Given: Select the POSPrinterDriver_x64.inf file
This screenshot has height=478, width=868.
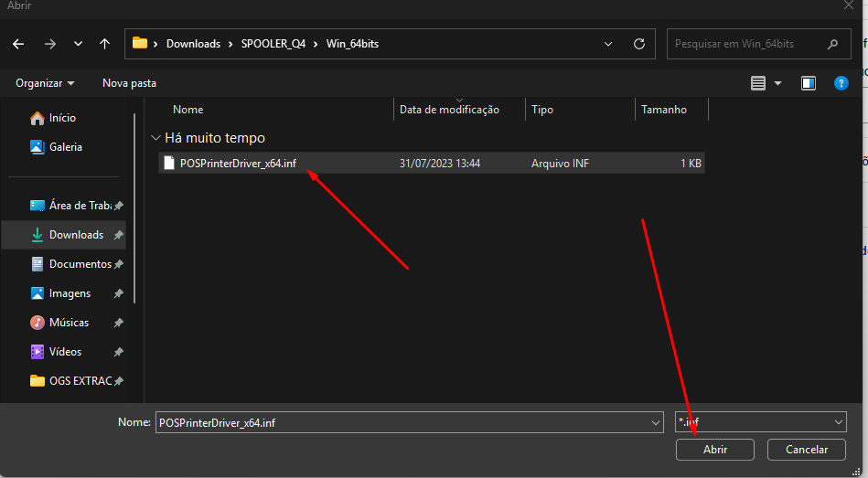Looking at the screenshot, I should pyautogui.click(x=238, y=164).
